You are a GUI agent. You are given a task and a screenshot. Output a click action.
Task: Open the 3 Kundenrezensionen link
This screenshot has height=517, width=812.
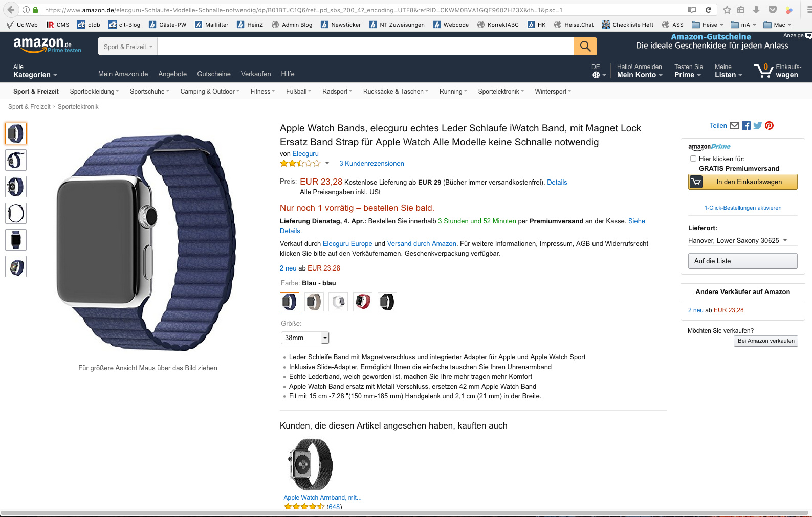(371, 164)
